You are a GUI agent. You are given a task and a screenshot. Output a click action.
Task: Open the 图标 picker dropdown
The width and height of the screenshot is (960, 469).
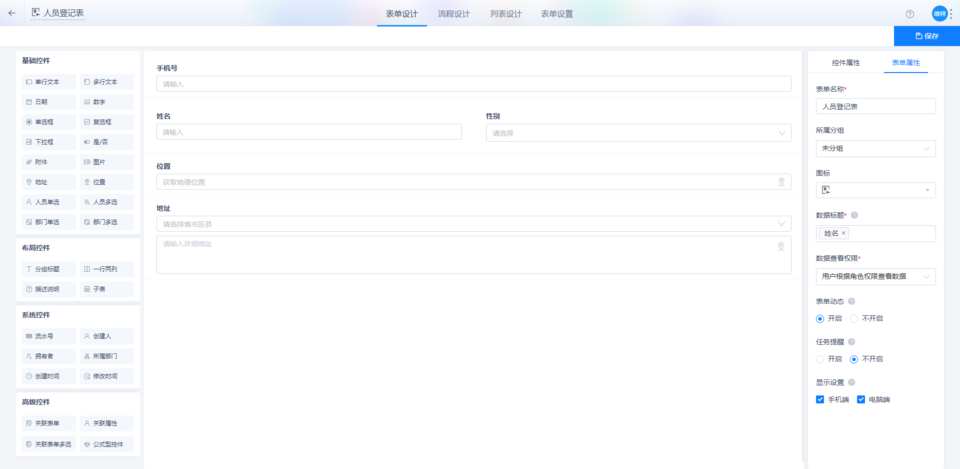click(876, 190)
